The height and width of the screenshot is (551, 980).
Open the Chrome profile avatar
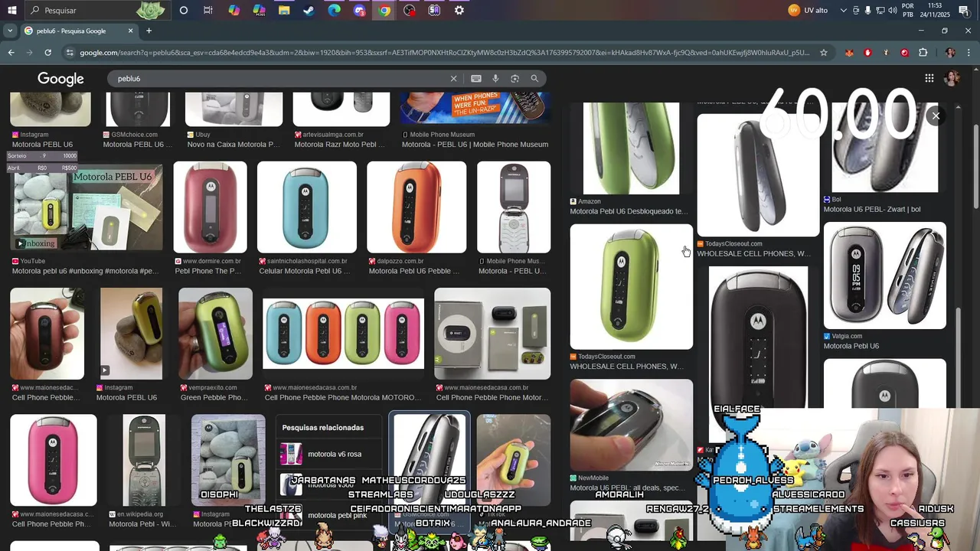click(950, 53)
